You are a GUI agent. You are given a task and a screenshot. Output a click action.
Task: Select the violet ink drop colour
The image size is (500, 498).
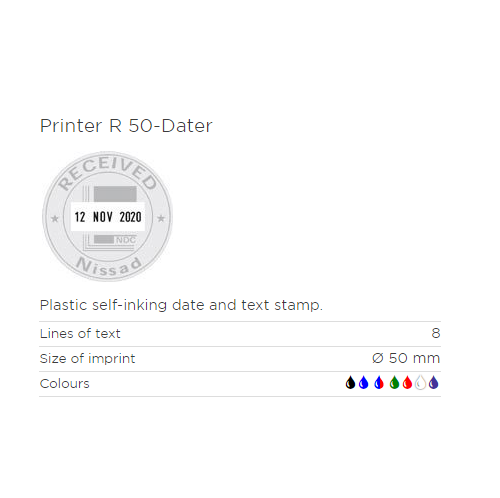(x=434, y=383)
